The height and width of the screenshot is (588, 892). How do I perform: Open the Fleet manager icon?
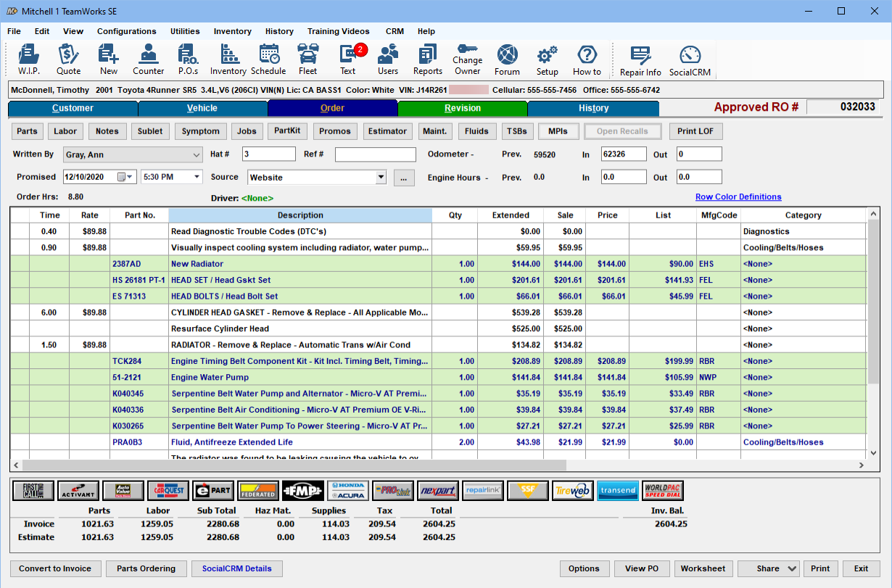(x=307, y=59)
